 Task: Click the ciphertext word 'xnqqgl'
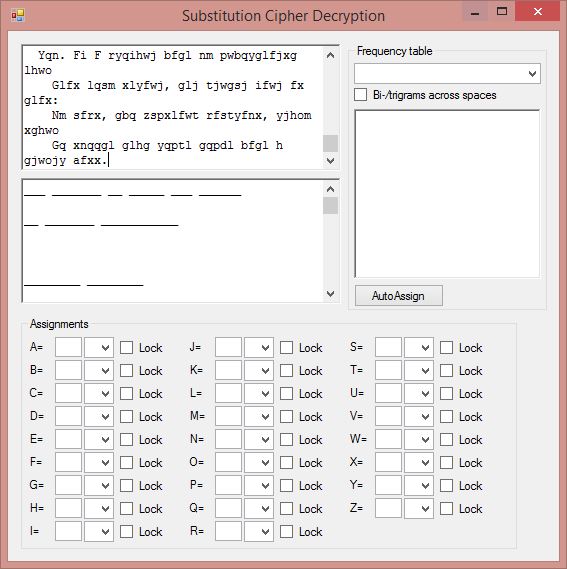click(x=94, y=146)
